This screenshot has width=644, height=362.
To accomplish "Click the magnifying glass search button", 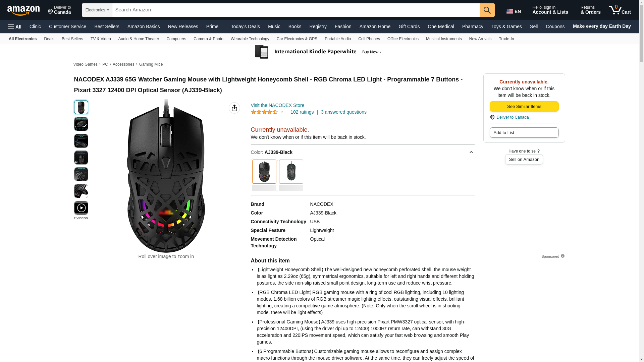I will click(x=487, y=10).
